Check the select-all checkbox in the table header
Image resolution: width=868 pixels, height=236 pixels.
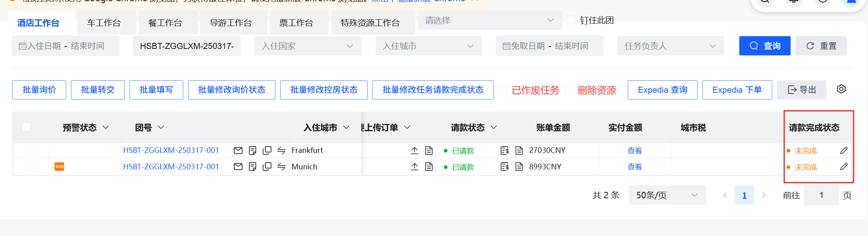click(26, 127)
